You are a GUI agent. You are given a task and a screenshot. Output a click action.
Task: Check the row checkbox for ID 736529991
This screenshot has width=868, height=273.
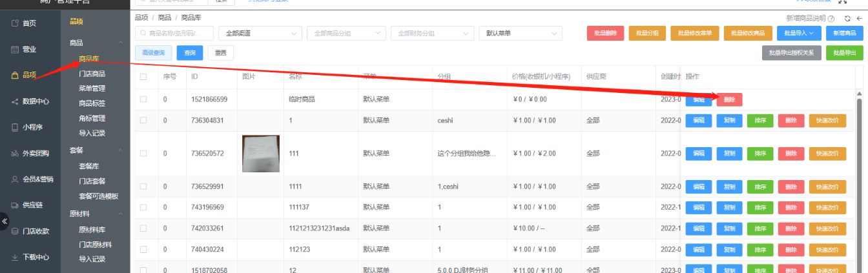(x=143, y=187)
